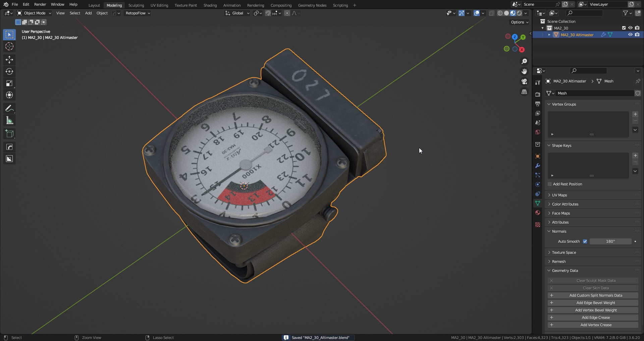Select the Measure tool
The image size is (644, 341).
point(9,120)
